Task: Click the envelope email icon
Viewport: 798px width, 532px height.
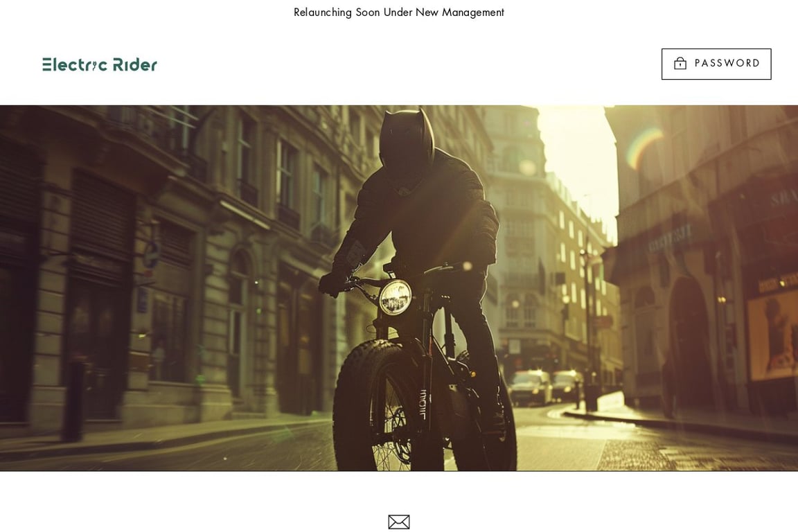Action: pyautogui.click(x=398, y=522)
